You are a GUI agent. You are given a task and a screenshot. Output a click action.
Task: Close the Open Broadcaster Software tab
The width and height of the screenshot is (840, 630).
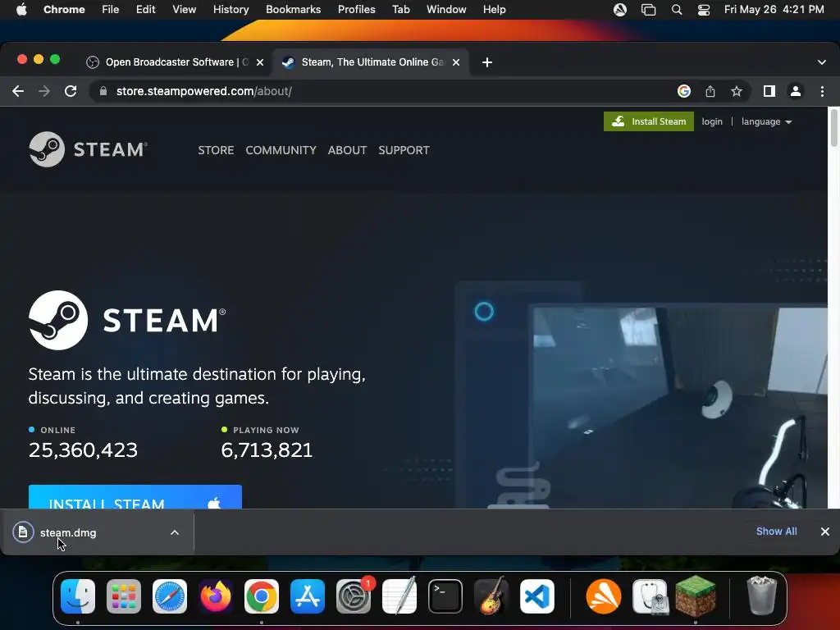pos(260,62)
